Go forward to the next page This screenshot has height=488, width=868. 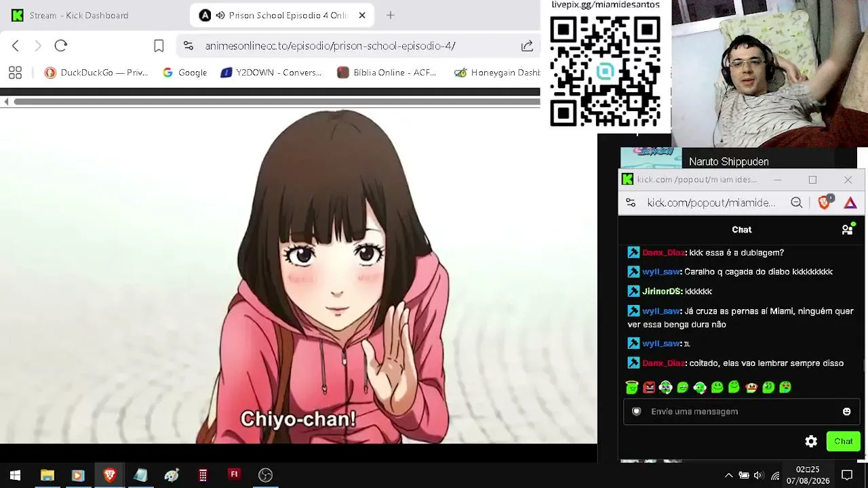[x=38, y=45]
